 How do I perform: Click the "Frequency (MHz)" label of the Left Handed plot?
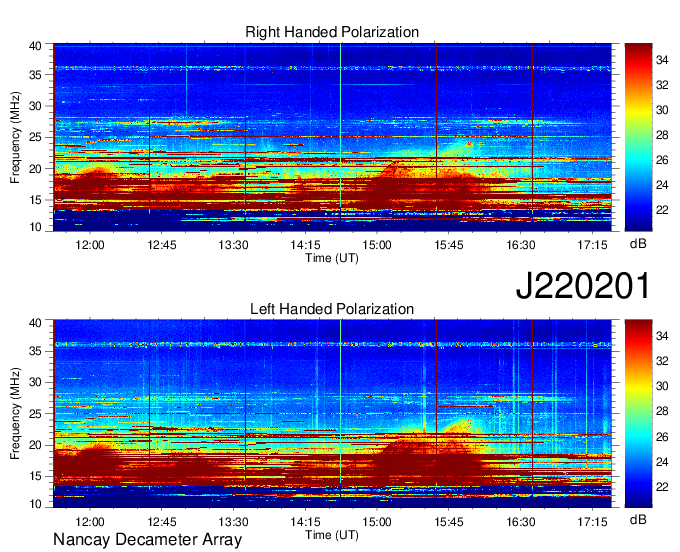[x=15, y=414]
